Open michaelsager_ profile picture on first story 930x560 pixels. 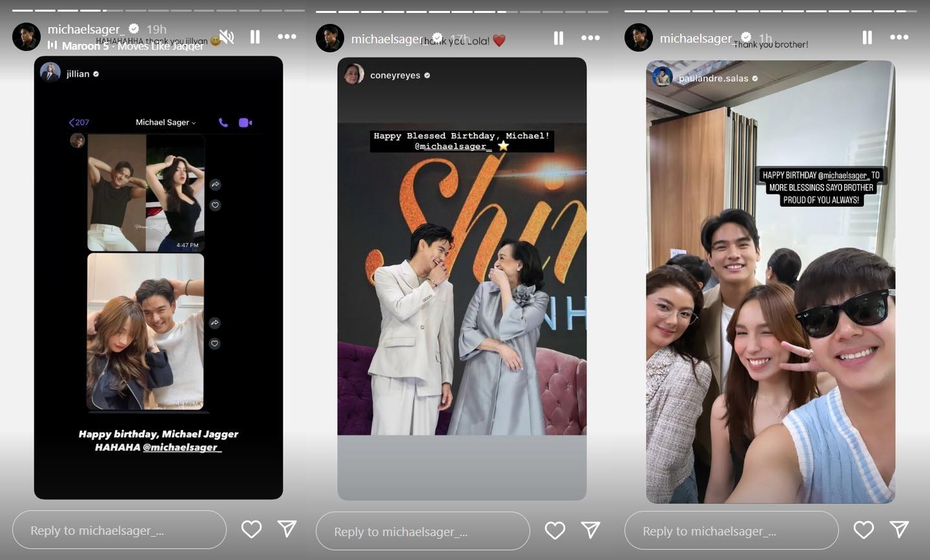pyautogui.click(x=26, y=37)
